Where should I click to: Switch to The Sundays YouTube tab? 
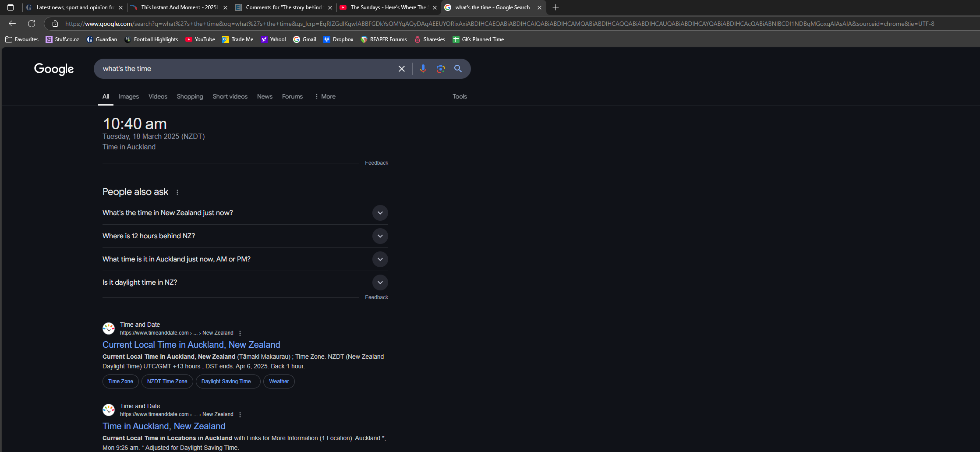[388, 7]
